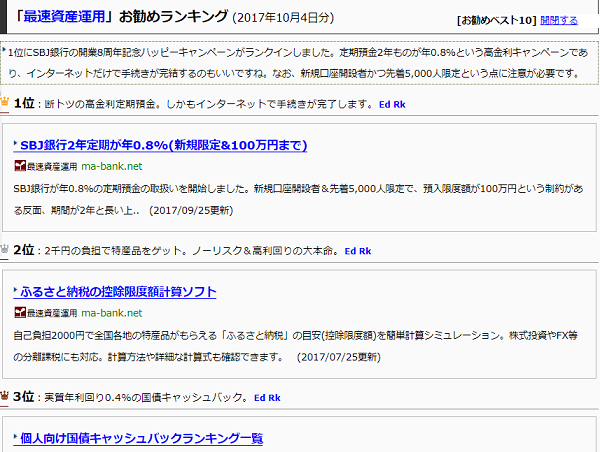Click Ed link in the 3位 row

tap(260, 398)
